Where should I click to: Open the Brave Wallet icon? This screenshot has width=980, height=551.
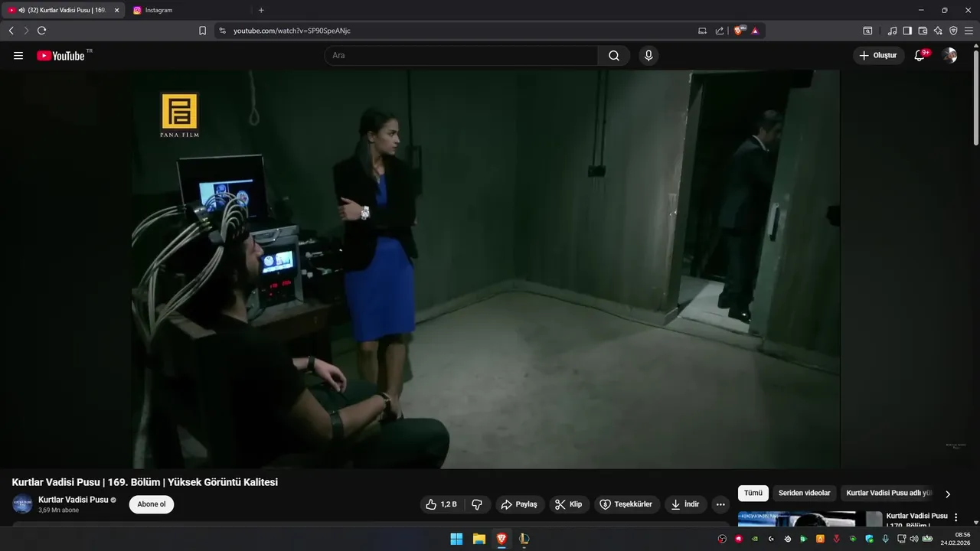tap(923, 31)
